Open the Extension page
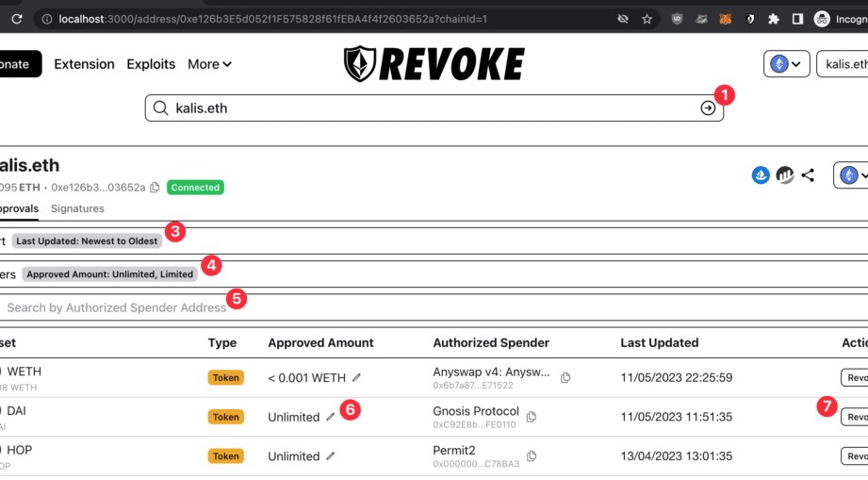This screenshot has height=480, width=868. (x=84, y=64)
